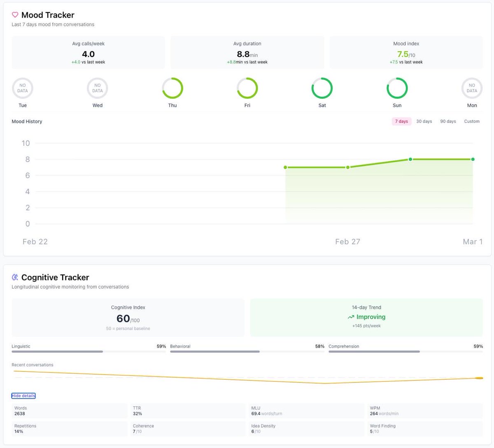
Task: Click the Idea Density 6/10 metric
Action: pos(307,429)
